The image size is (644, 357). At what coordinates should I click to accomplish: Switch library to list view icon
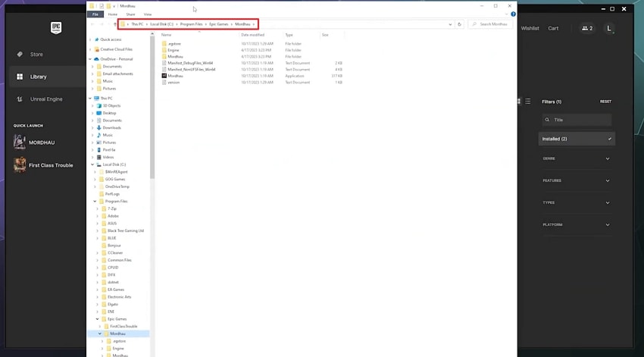[x=528, y=102]
